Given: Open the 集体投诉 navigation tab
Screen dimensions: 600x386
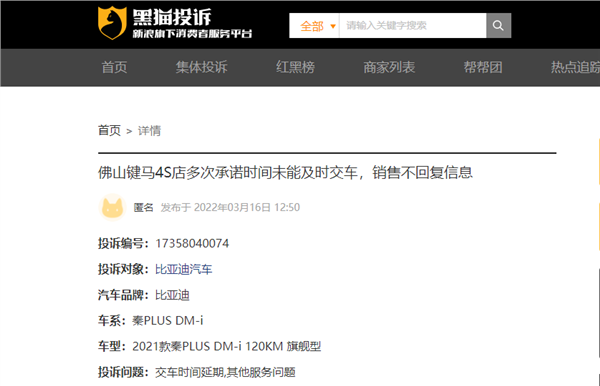Looking at the screenshot, I should tap(201, 67).
